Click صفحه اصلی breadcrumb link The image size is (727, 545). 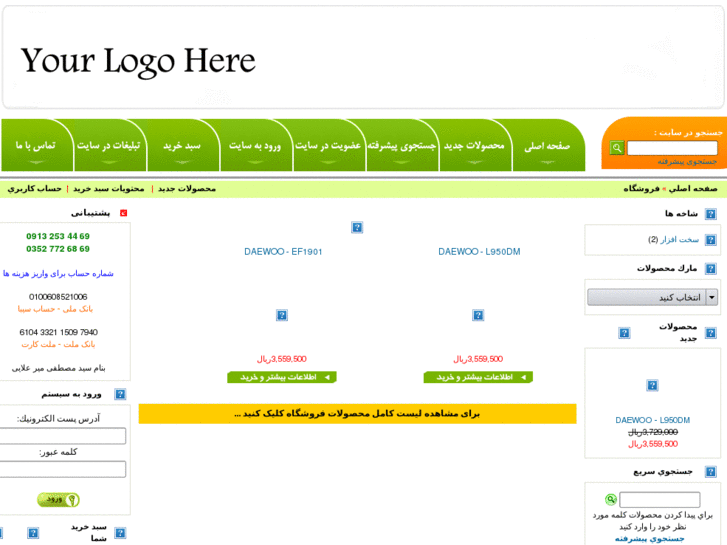[693, 189]
